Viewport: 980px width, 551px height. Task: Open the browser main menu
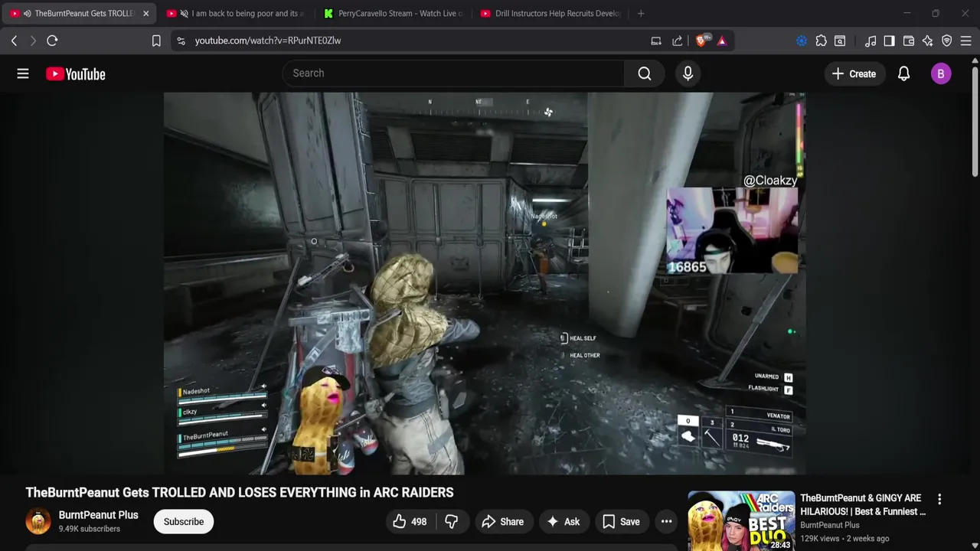tap(966, 41)
